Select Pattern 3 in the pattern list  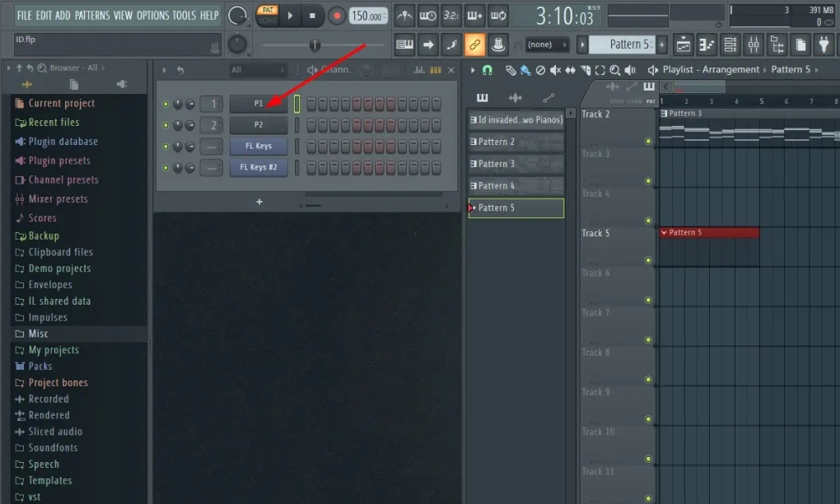point(516,163)
